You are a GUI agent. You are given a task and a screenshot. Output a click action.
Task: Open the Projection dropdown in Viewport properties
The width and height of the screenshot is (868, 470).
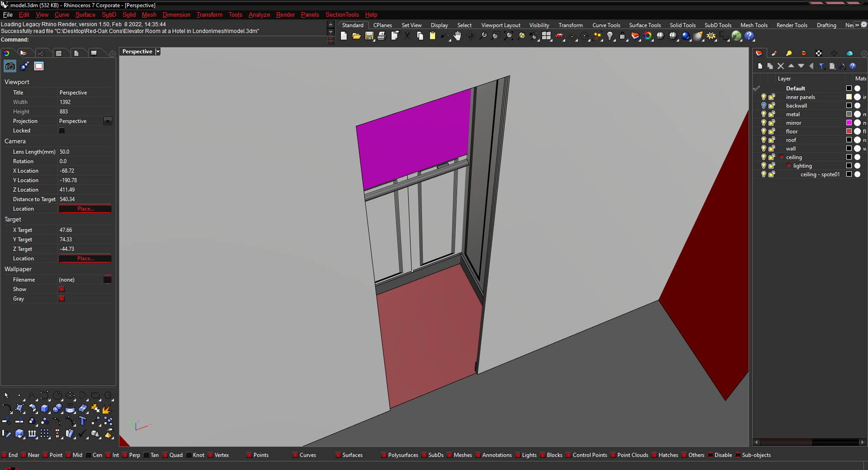[x=107, y=121]
